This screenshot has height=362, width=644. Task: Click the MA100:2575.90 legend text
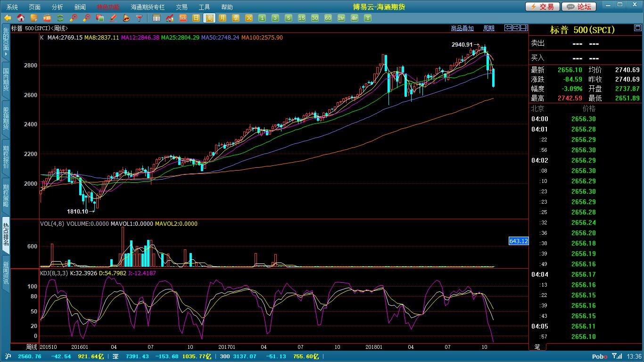(x=262, y=37)
